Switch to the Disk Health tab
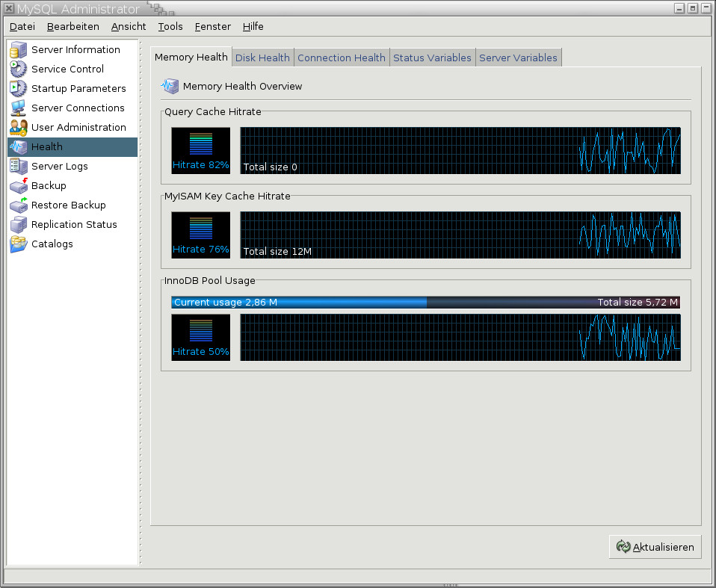716x588 pixels. [262, 58]
